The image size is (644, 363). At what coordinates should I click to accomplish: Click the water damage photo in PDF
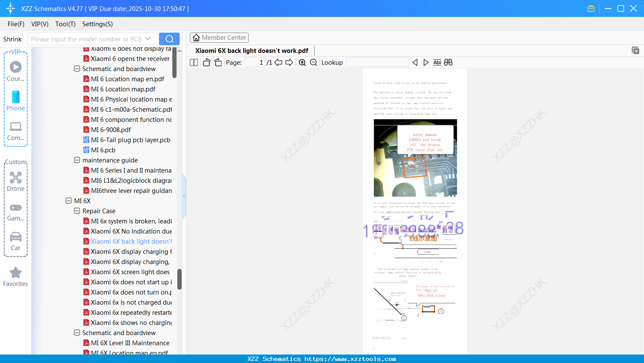[415, 158]
